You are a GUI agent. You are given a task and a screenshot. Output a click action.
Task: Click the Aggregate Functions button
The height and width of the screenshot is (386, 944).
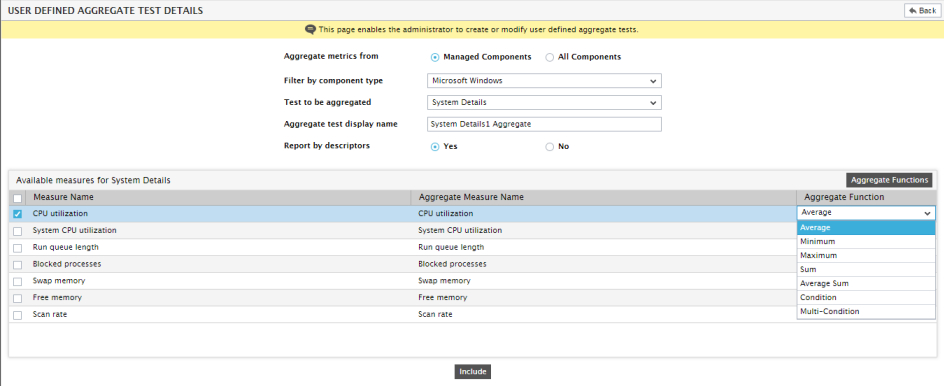click(890, 180)
